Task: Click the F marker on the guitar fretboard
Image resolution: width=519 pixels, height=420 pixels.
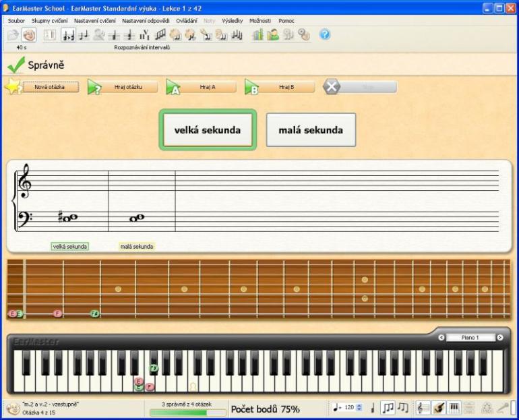Action: (57, 313)
